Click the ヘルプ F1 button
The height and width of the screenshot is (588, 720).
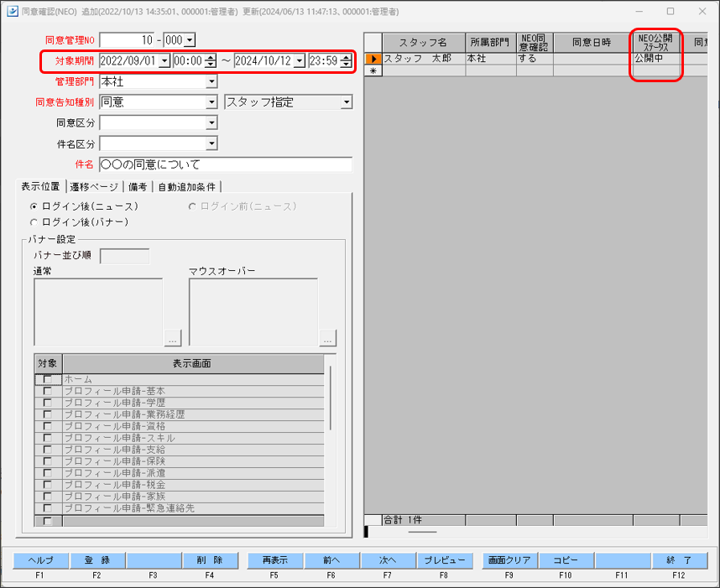[41, 560]
